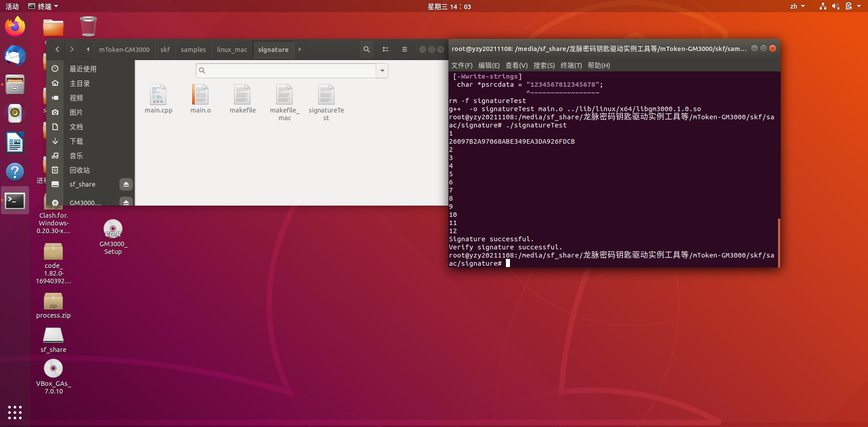Go back in the file manager
The height and width of the screenshot is (427, 868).
pos(57,49)
